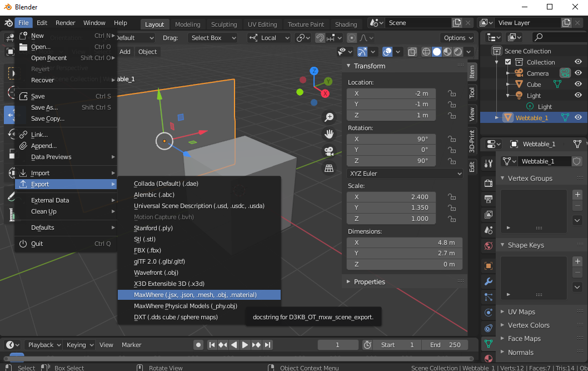This screenshot has width=588, height=371.
Task: Toggle camera view icon in viewport
Action: click(329, 151)
